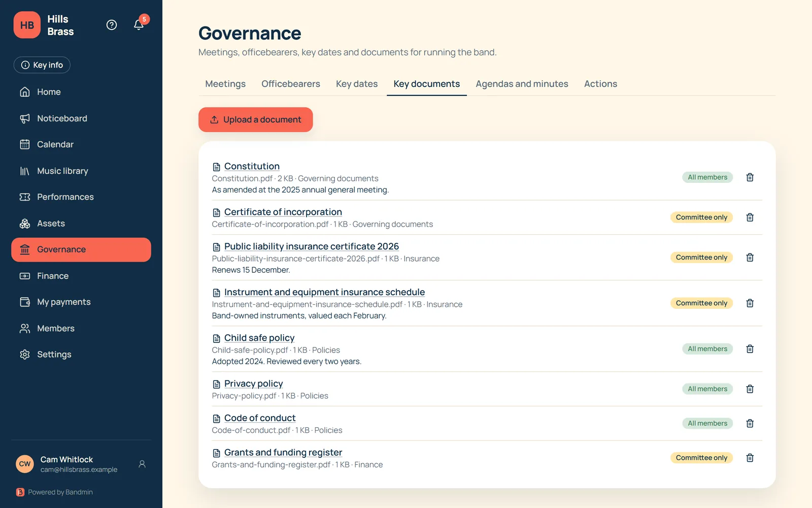The image size is (812, 508).
Task: Click trash icon for Public liability insurance certificate
Action: click(x=750, y=258)
